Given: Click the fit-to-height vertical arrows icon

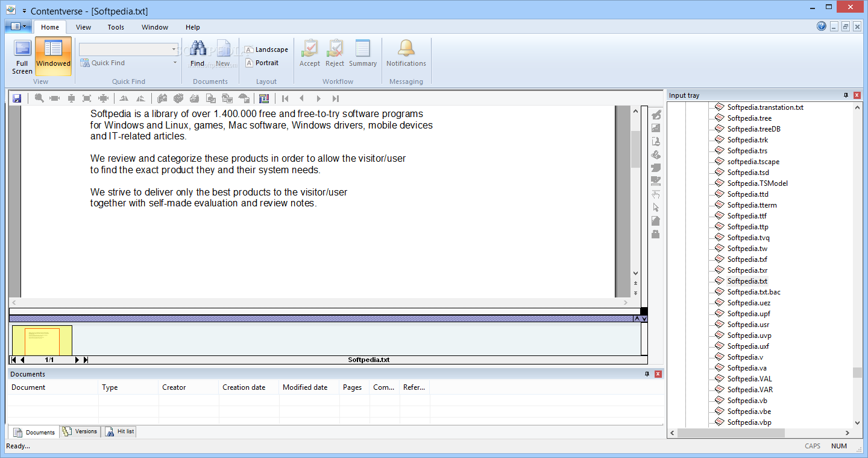Looking at the screenshot, I should pyautogui.click(x=71, y=98).
